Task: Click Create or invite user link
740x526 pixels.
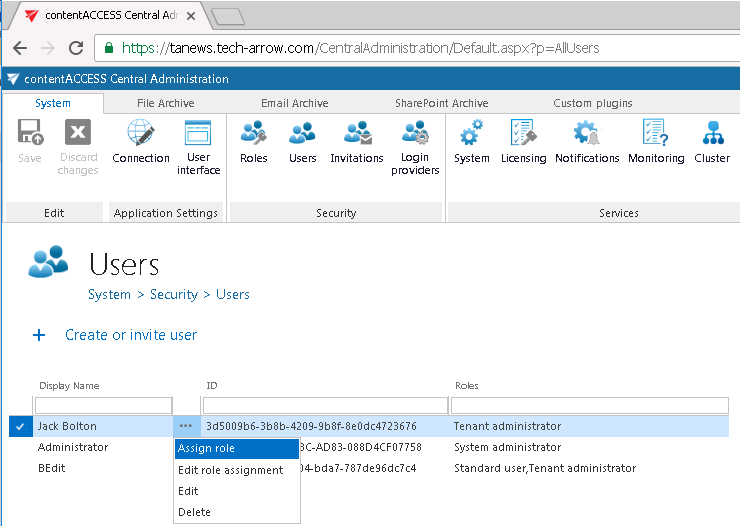Action: click(131, 335)
